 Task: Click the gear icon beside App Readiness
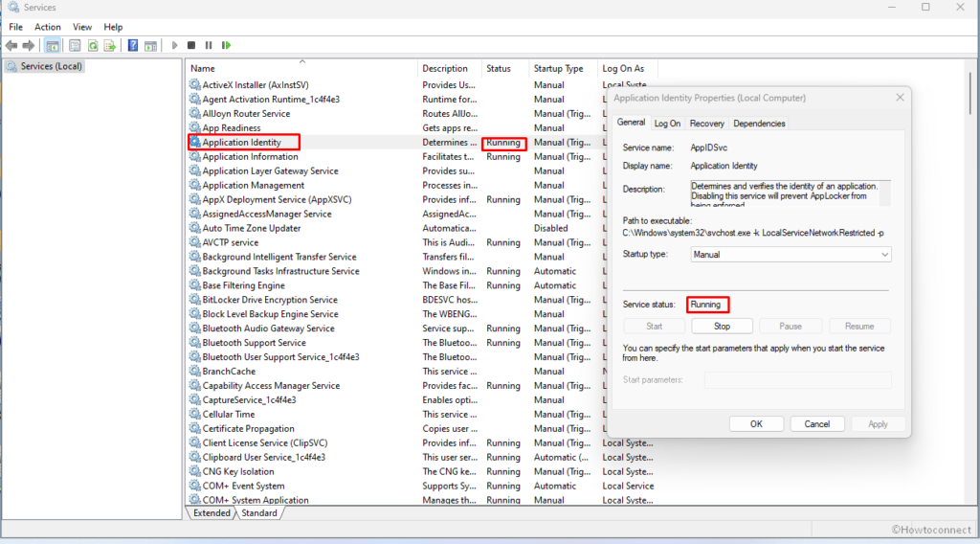coord(195,127)
